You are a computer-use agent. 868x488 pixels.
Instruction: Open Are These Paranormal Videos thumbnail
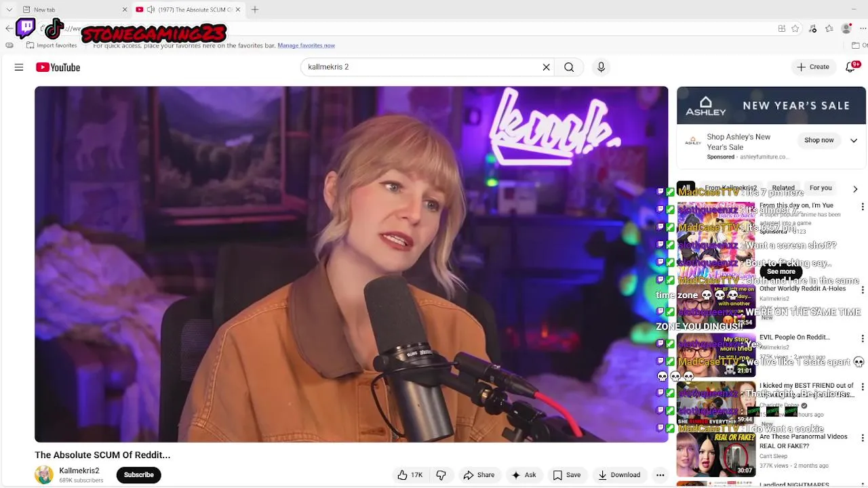pos(716,454)
